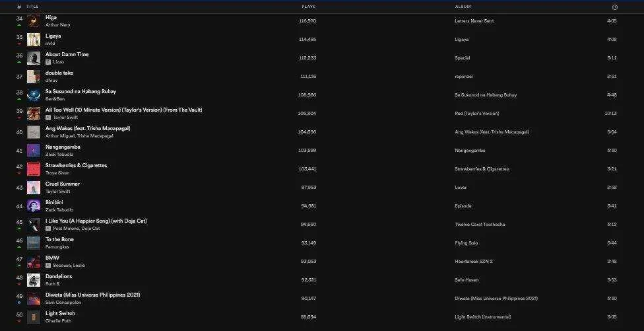Viewport: 644px width, 331px height.
Task: Click Cruel Summer cover art
Action: [34, 188]
